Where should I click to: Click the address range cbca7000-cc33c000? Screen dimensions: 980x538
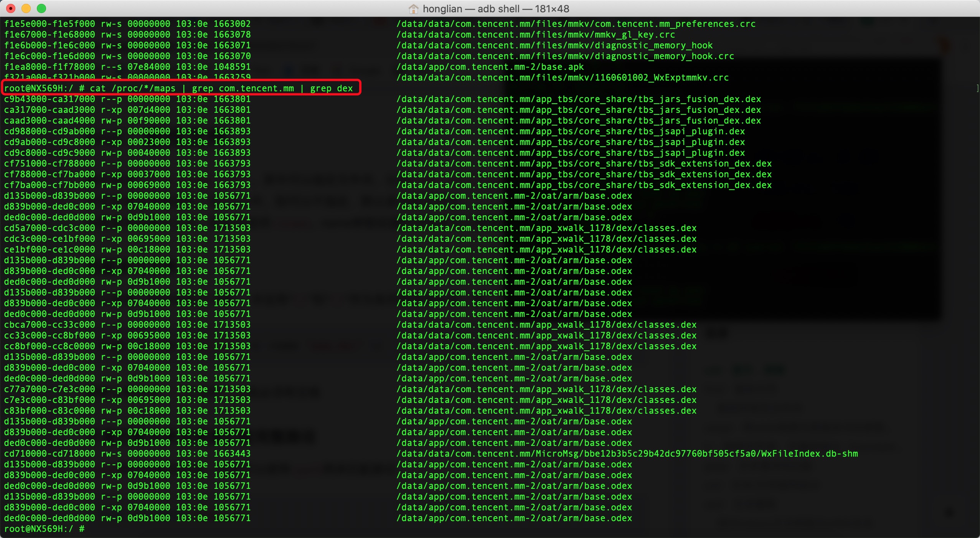[x=49, y=325]
